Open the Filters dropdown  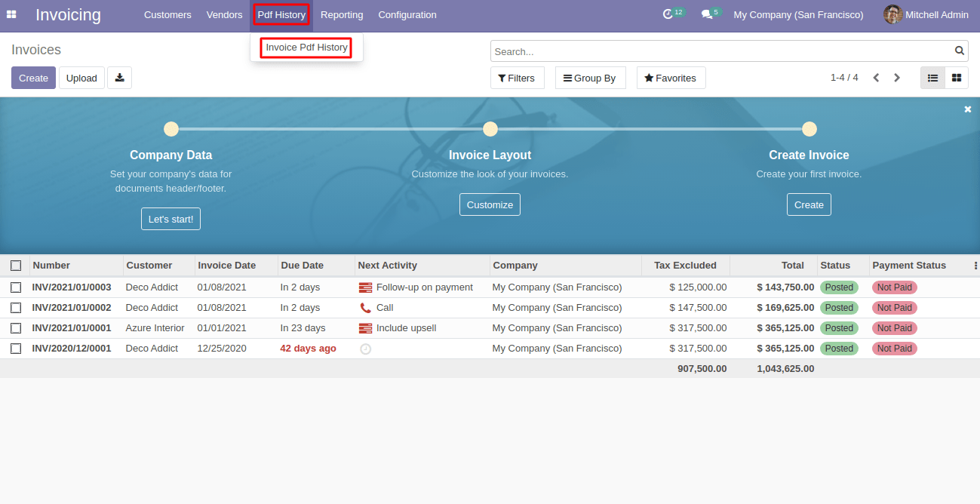point(517,77)
